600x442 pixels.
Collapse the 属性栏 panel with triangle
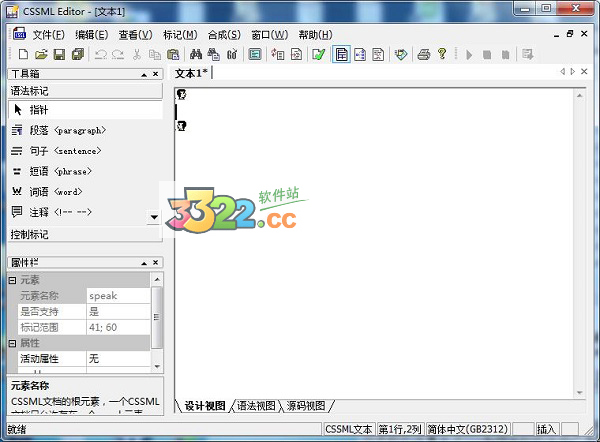(144, 263)
